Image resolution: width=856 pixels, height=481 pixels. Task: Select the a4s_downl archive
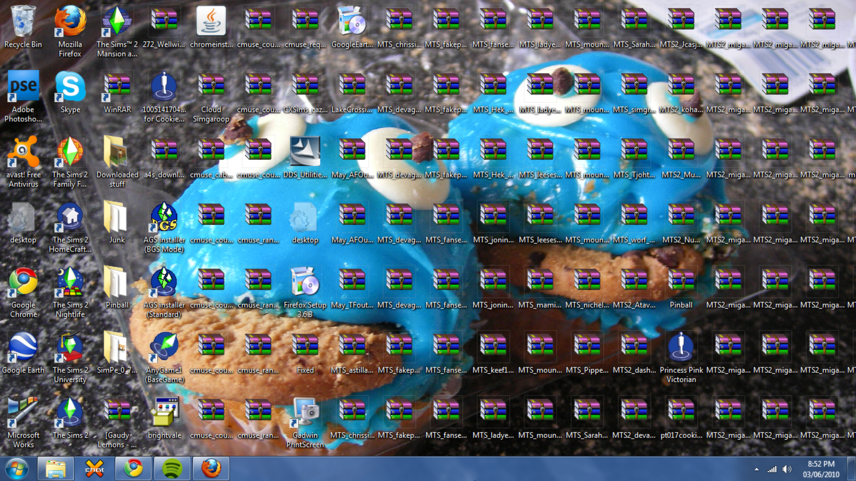[x=164, y=157]
